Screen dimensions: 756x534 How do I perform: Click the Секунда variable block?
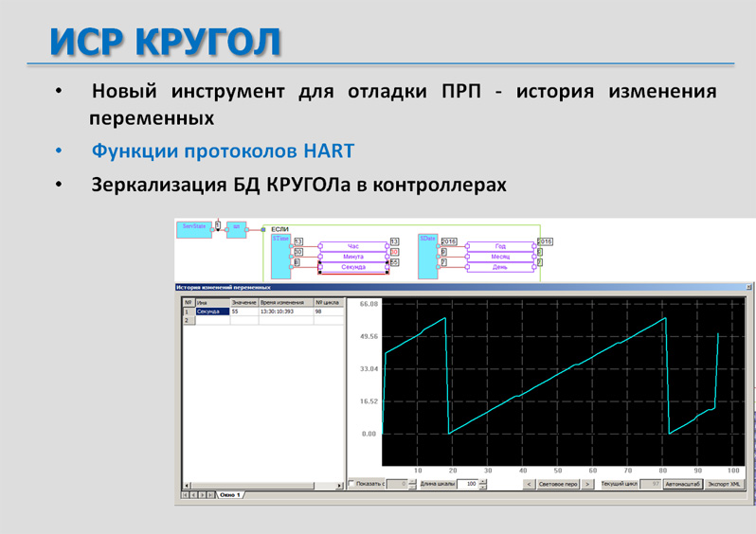pos(353,267)
